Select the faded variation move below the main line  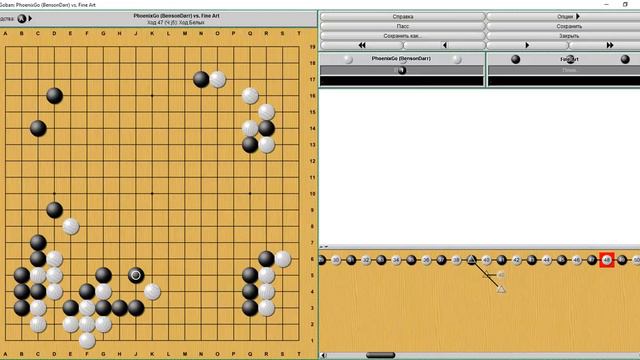click(x=501, y=275)
